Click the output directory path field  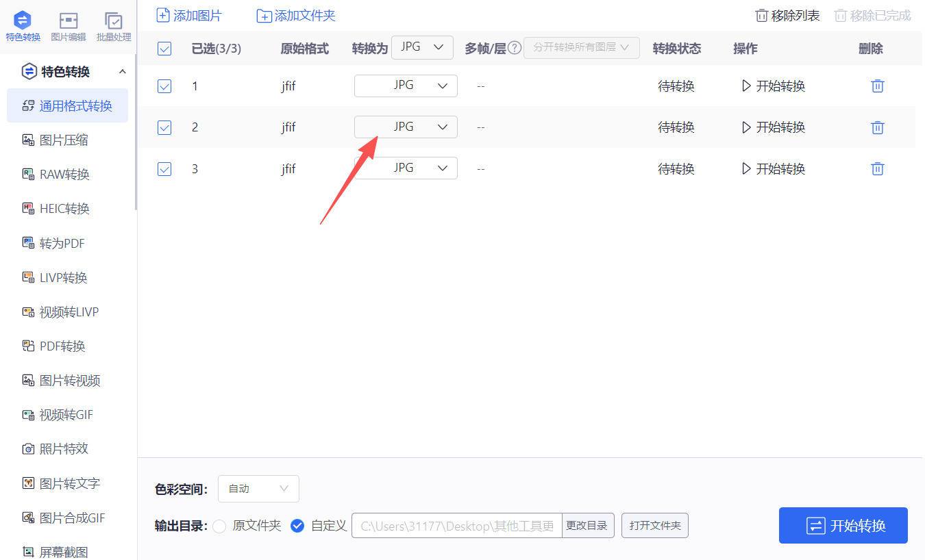pos(457,526)
